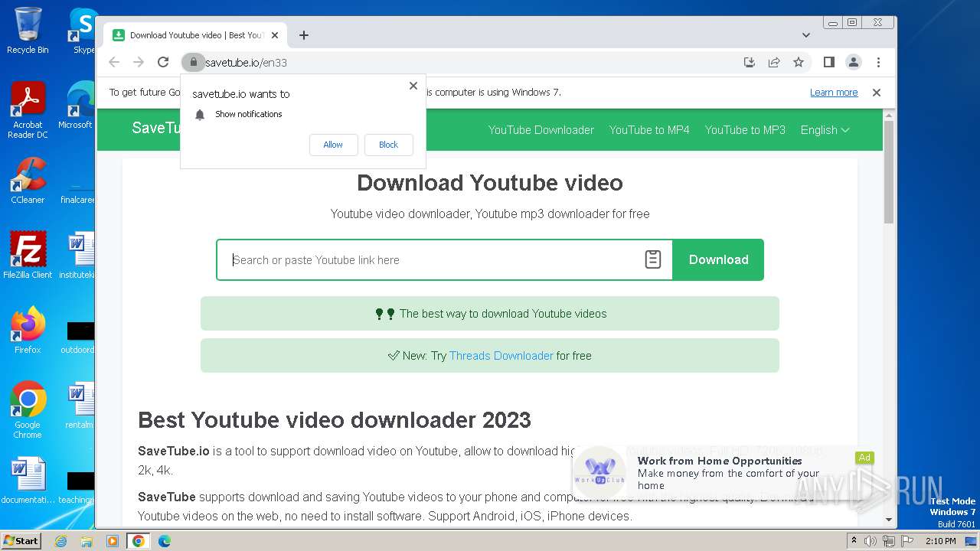Open the Chrome side panel
980x551 pixels.
click(x=829, y=63)
